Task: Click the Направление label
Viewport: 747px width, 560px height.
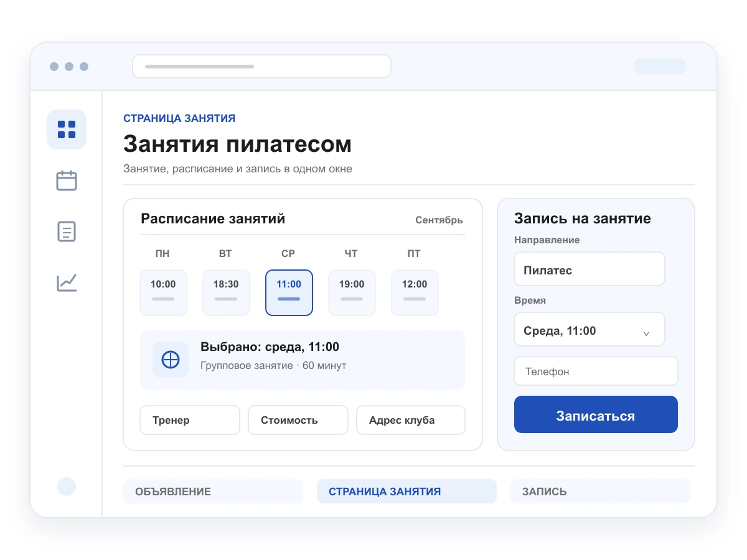Action: (x=547, y=240)
